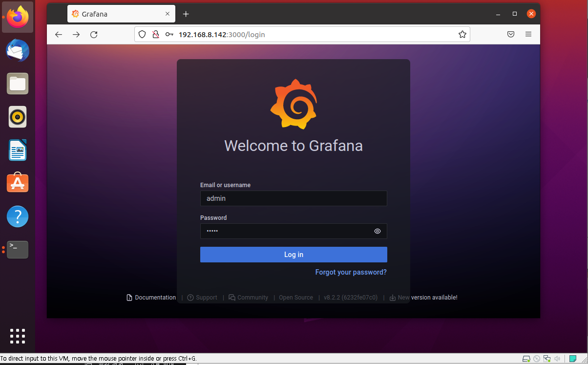Click the Grafana logo on login card
588x365 pixels.
coord(294,104)
